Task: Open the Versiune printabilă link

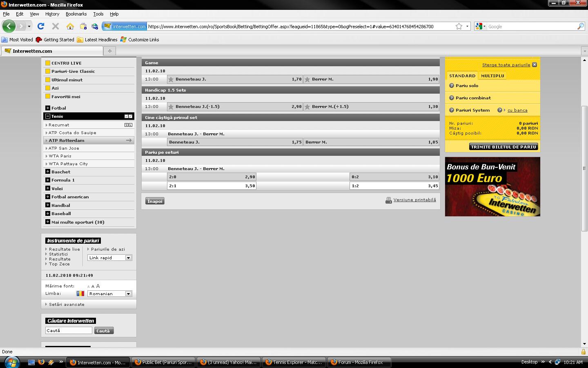Action: (414, 200)
